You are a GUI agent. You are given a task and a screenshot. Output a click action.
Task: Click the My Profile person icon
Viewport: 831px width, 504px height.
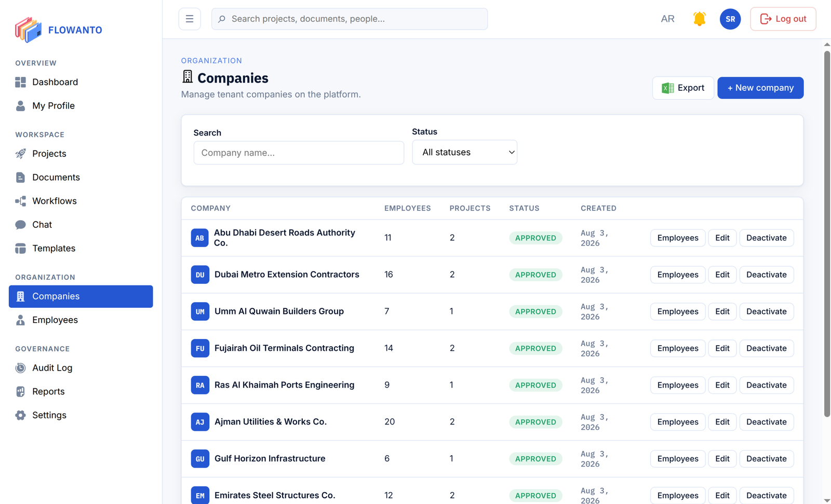[20, 106]
